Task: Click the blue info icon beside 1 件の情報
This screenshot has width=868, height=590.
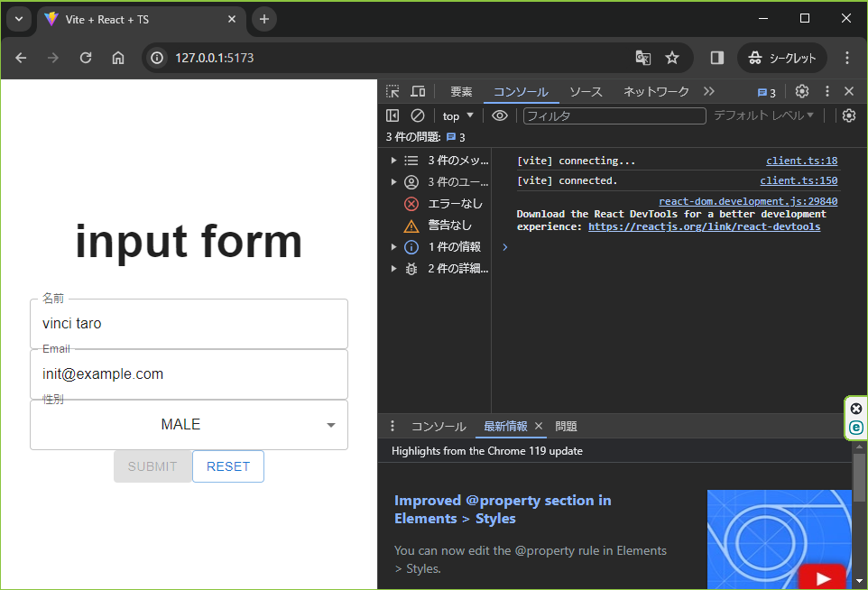Action: 411,247
